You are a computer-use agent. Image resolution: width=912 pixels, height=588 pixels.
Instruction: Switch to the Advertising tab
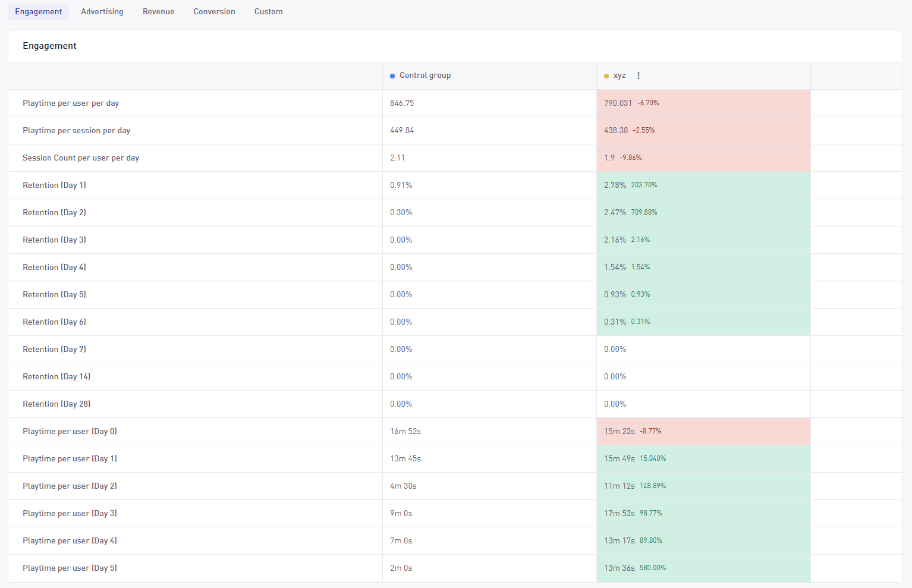pos(102,12)
